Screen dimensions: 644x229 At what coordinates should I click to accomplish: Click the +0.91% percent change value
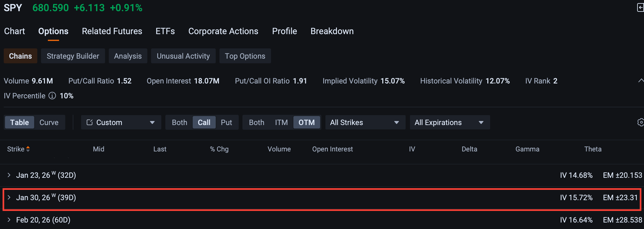tap(126, 7)
